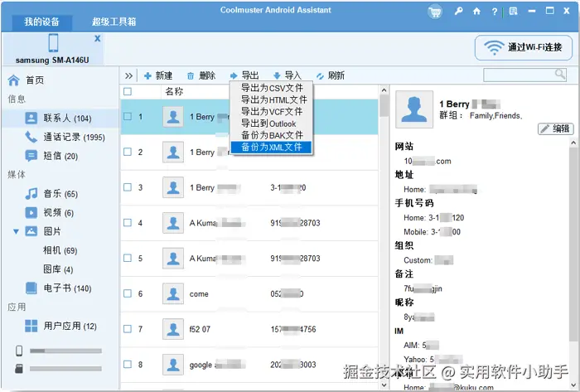Viewport: 580px width, 392px height.
Task: Click the 编辑 edit contact button
Action: tap(556, 128)
